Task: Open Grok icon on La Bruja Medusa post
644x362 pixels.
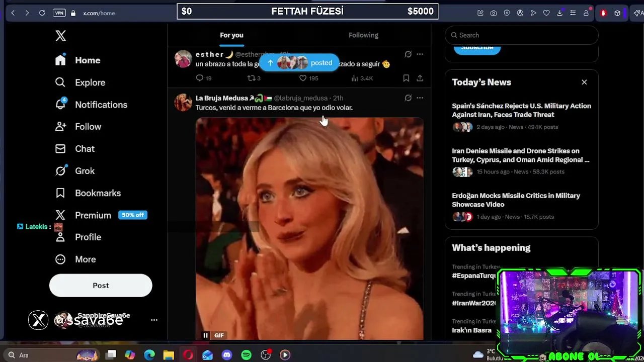Action: [408, 98]
